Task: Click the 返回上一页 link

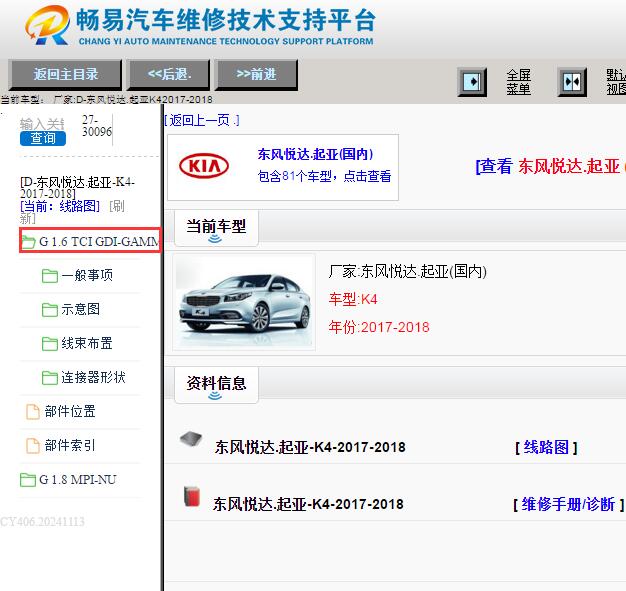Action: 202,120
